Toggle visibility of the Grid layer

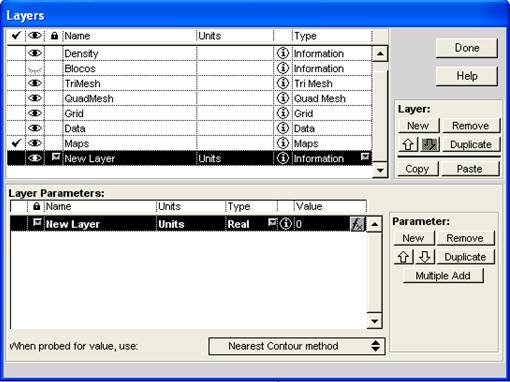click(35, 113)
